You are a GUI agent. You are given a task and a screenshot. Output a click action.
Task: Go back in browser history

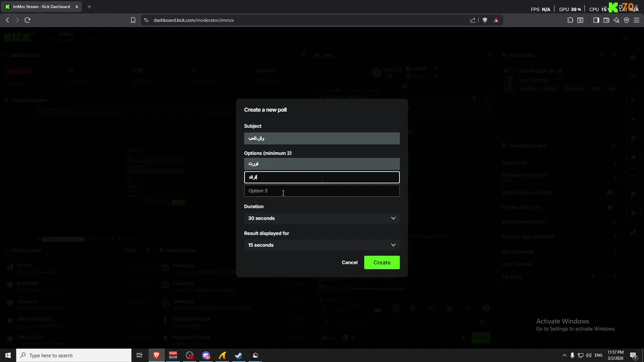coord(7,20)
